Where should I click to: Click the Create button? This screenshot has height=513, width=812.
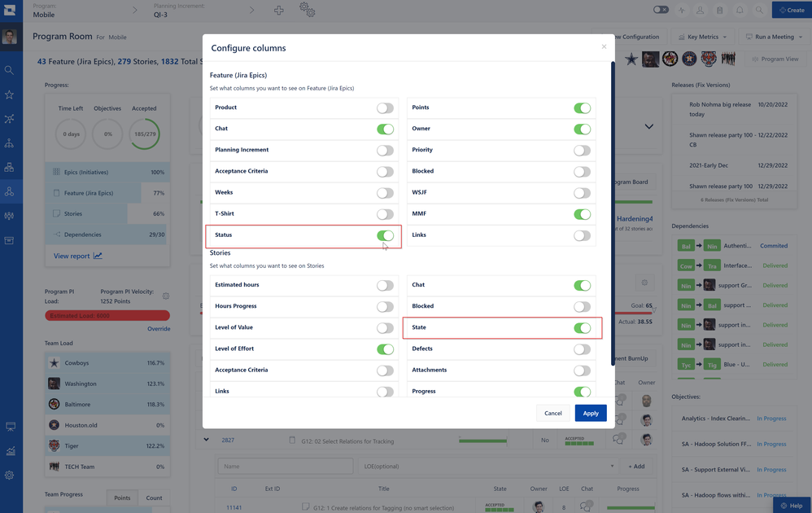(792, 10)
